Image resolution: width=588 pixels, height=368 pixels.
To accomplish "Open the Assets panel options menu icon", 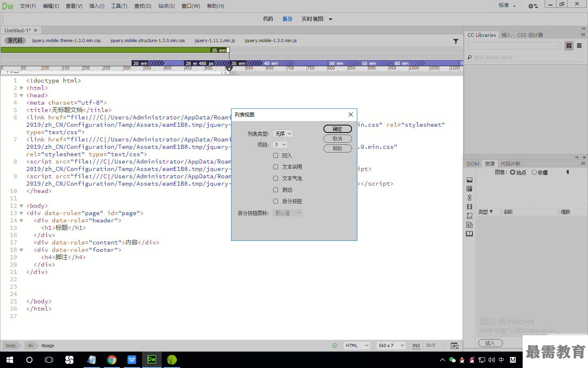I will click(x=583, y=164).
